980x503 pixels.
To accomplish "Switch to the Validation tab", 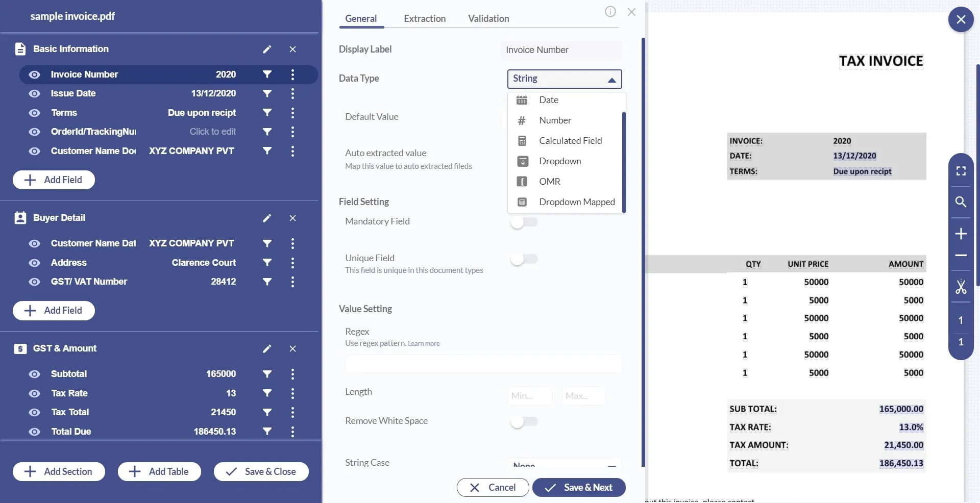I will (x=488, y=18).
